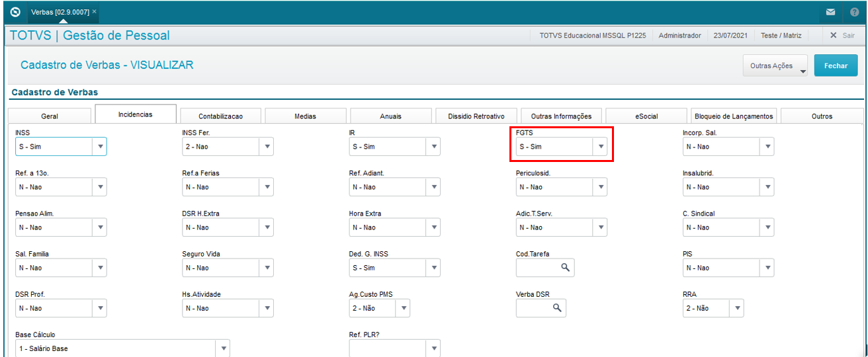
Task: Open the Ref. Adiant. dropdown
Action: coord(434,187)
